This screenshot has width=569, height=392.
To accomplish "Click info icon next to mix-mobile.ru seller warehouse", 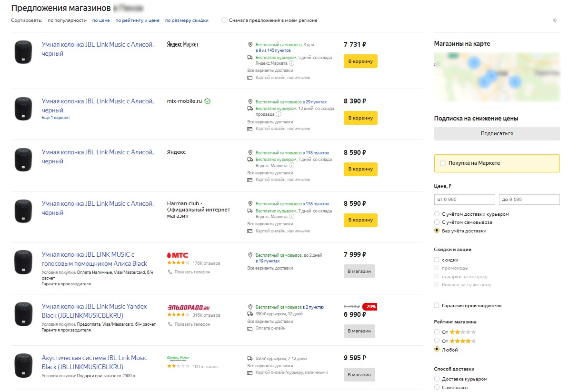I will click(x=279, y=114).
